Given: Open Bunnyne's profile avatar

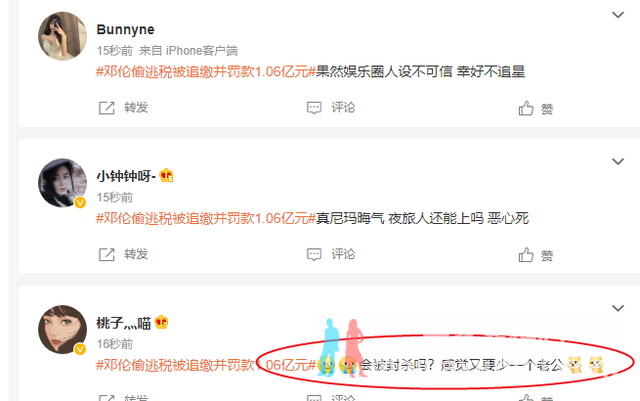Looking at the screenshot, I should [x=62, y=36].
